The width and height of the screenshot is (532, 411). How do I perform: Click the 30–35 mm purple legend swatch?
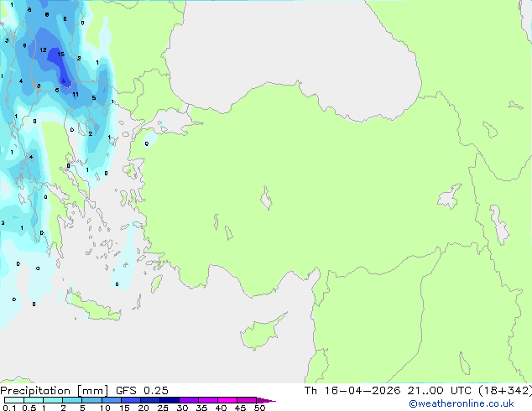[189, 400]
